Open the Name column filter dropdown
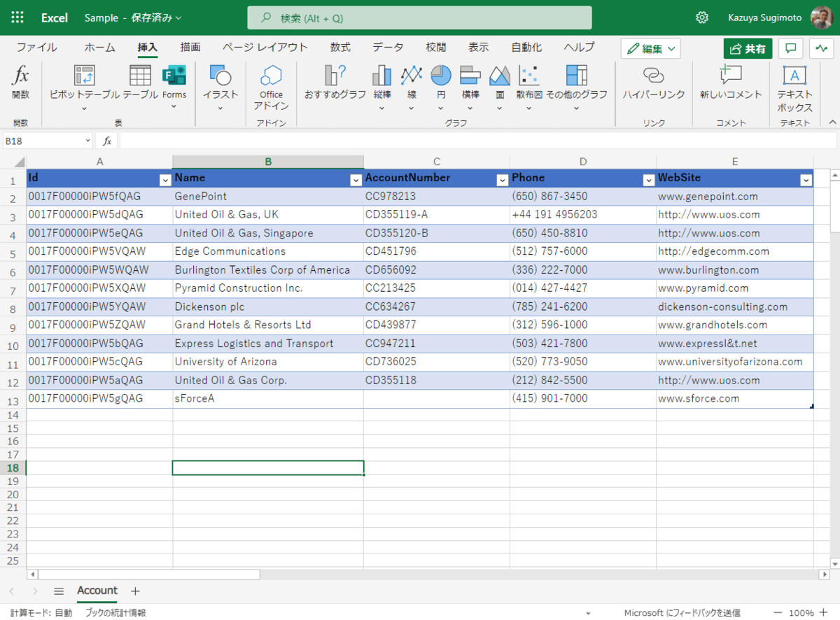This screenshot has height=620, width=840. point(355,181)
